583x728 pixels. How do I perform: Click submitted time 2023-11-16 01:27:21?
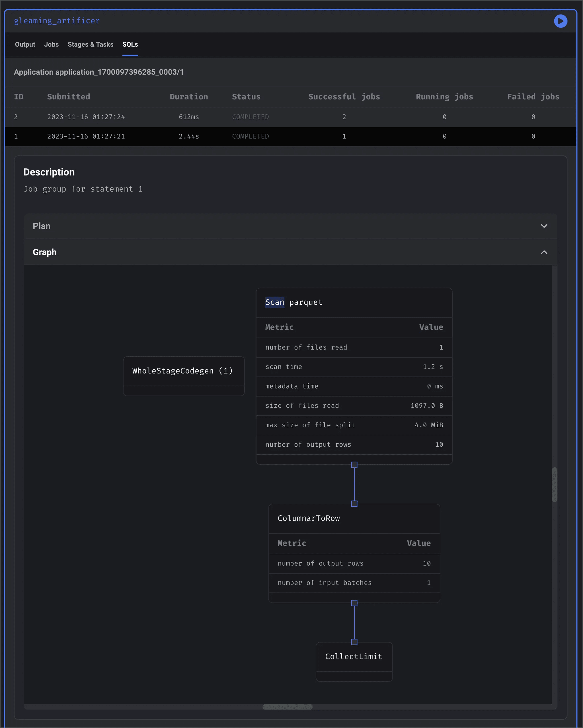point(86,136)
